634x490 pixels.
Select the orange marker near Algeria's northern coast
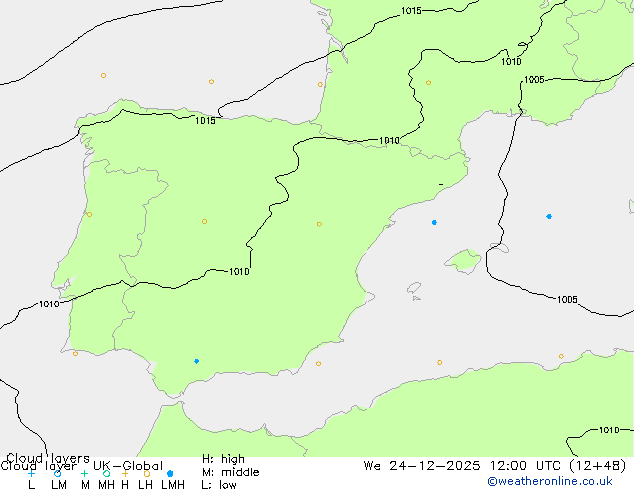(x=561, y=356)
